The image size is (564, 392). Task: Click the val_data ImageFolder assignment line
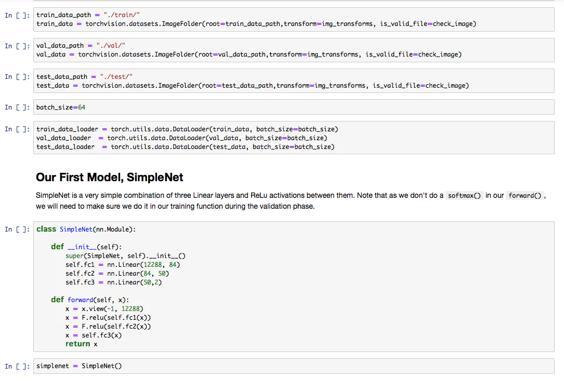coord(249,54)
